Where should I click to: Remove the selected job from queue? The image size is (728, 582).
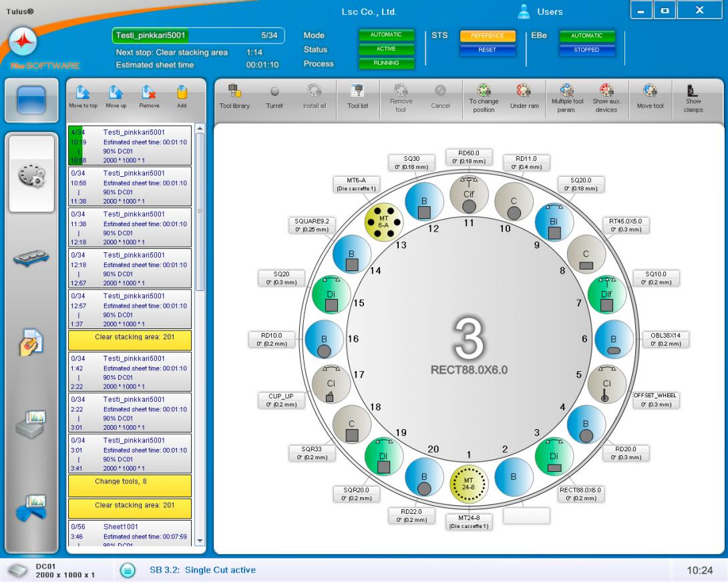149,96
